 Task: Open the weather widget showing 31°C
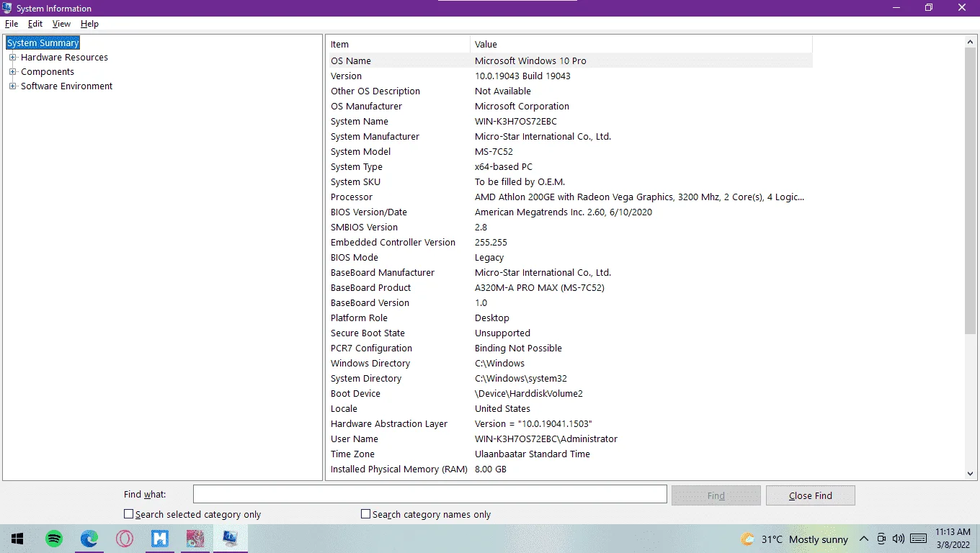(795, 539)
